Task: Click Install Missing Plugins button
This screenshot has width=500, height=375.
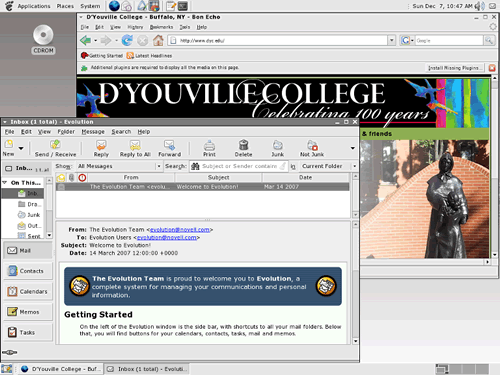Action: 455,68
